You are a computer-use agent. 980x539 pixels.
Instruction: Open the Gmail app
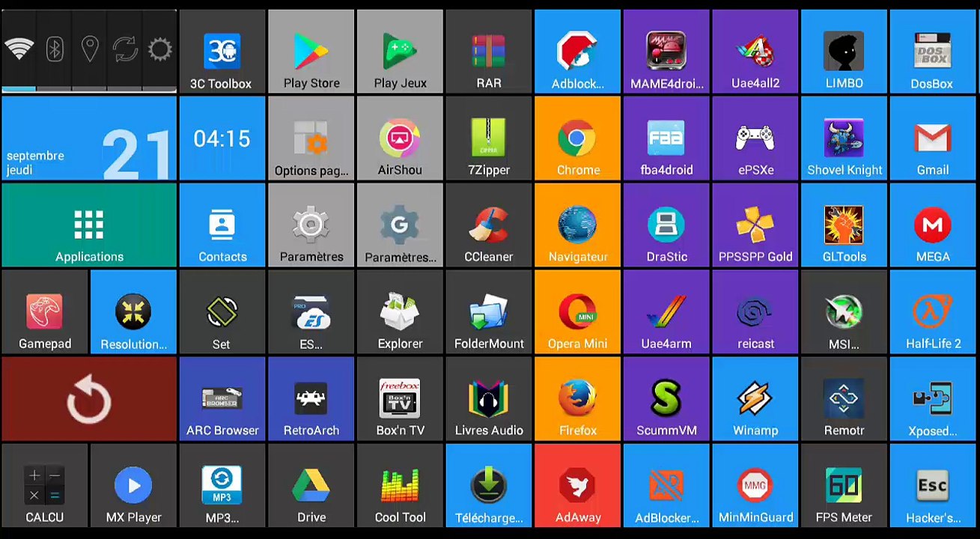pyautogui.click(x=933, y=138)
